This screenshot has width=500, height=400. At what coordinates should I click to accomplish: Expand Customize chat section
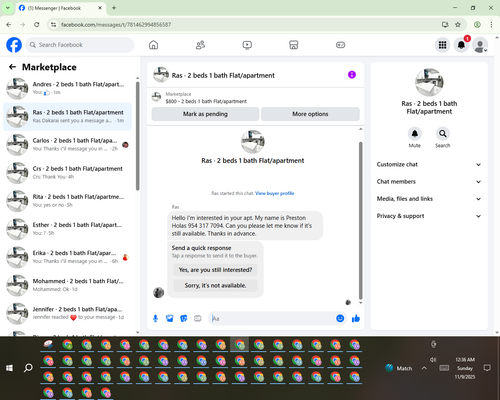pyautogui.click(x=429, y=164)
